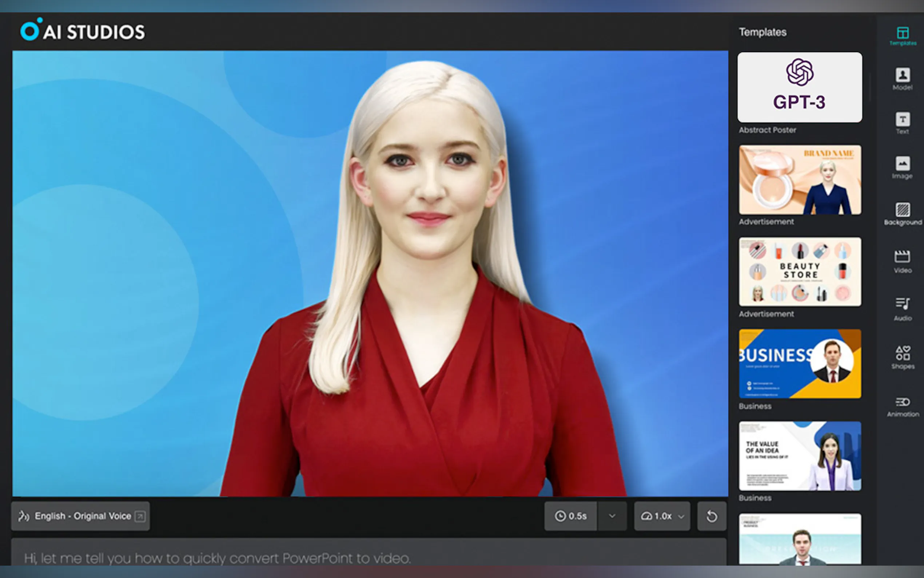The height and width of the screenshot is (578, 924).
Task: Select the GPT-3 Abstract Poster template
Action: 800,88
